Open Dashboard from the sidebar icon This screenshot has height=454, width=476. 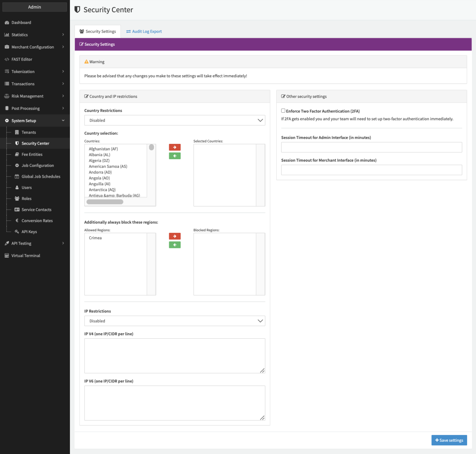tap(7, 23)
